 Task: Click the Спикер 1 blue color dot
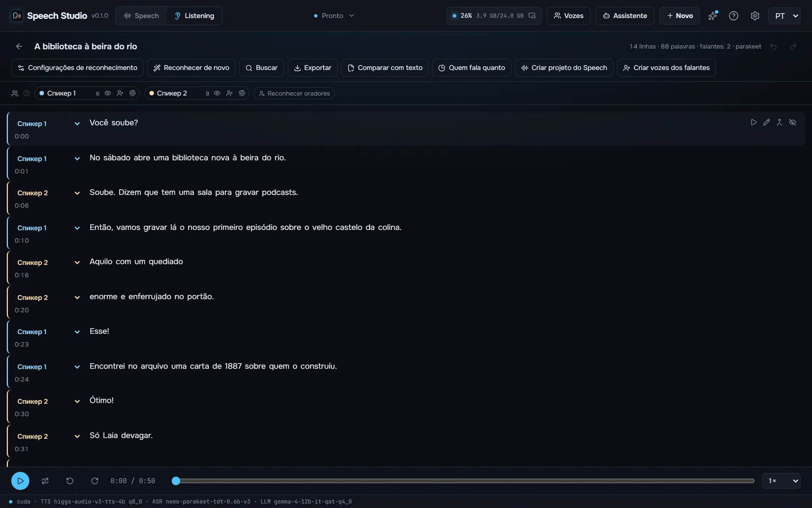tap(42, 93)
